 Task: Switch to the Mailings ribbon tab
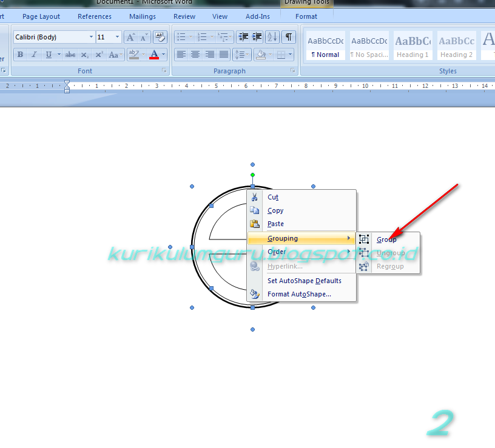tap(143, 16)
